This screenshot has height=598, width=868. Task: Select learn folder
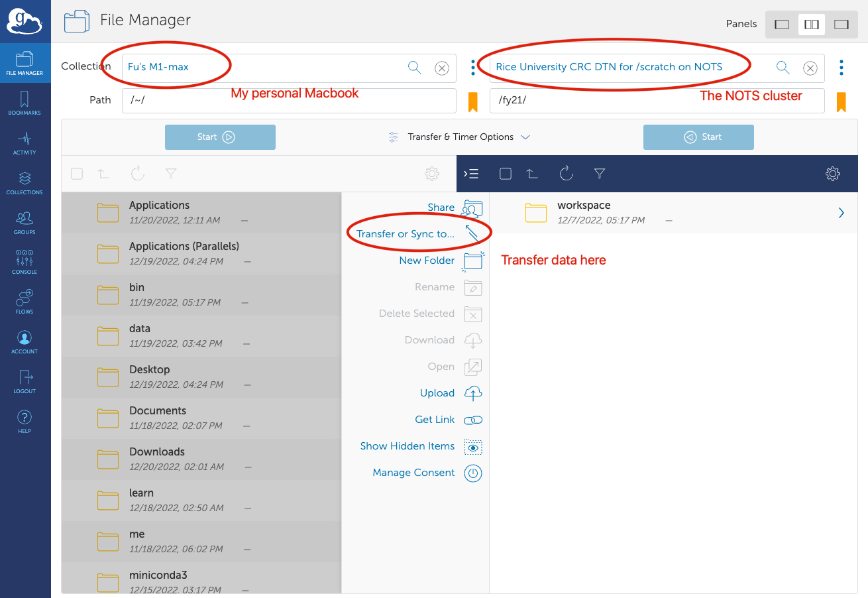tap(201, 501)
